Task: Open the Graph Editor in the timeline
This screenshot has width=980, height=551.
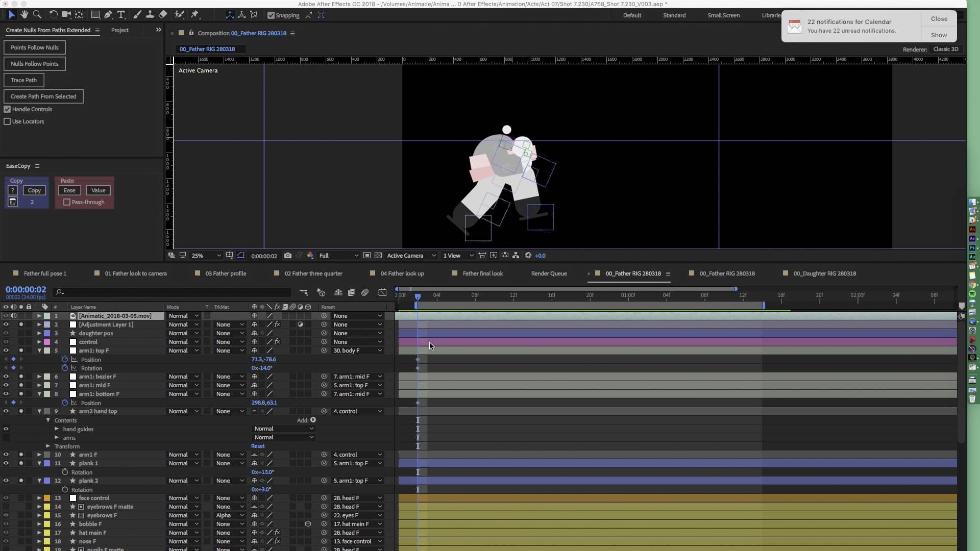Action: [382, 292]
